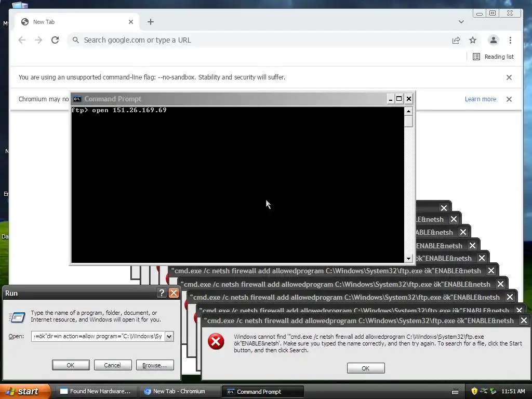The height and width of the screenshot is (399, 532).
Task: Open a new tab with the plus button
Action: click(x=151, y=22)
